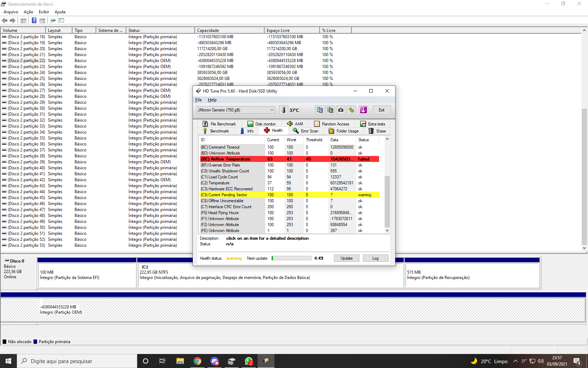Open the Ajuda menu
Image resolution: width=588 pixels, height=368 pixels.
(x=60, y=12)
